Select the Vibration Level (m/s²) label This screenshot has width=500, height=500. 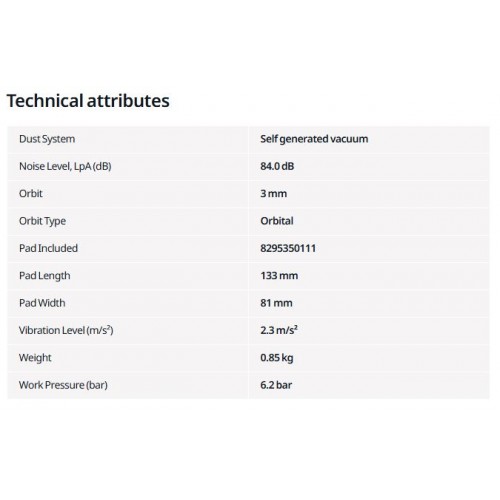coord(66,330)
